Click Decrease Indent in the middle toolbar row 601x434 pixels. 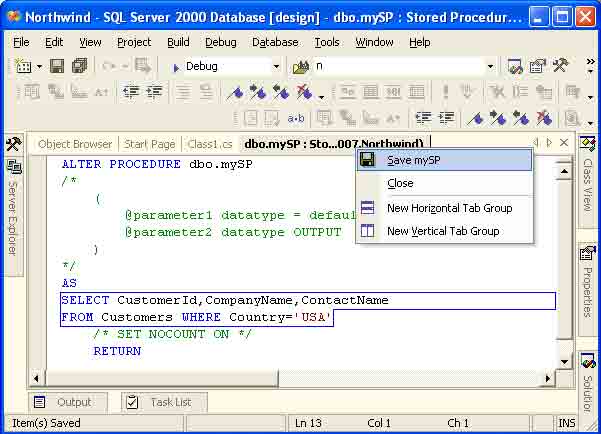(x=131, y=92)
